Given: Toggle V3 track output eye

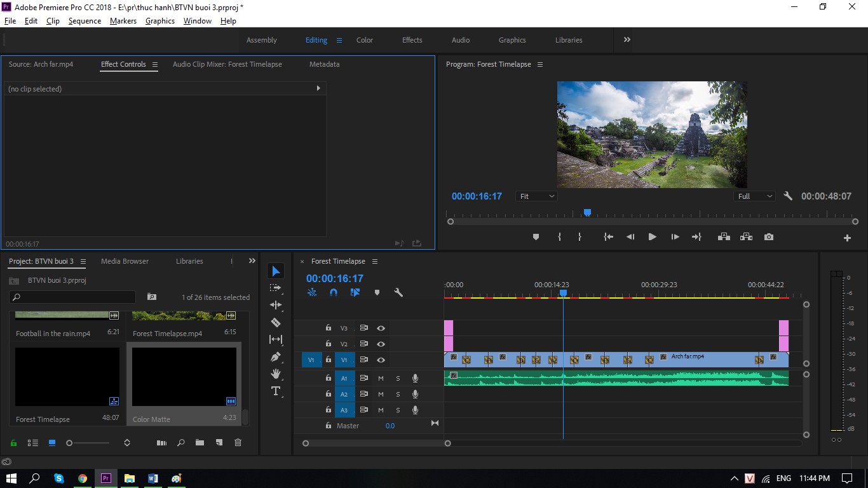Looking at the screenshot, I should pyautogui.click(x=381, y=329).
